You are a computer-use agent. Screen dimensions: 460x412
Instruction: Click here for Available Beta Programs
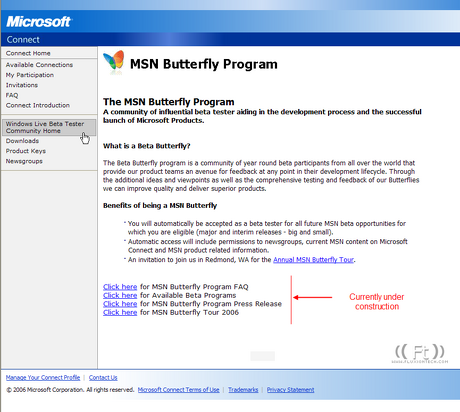[120, 295]
